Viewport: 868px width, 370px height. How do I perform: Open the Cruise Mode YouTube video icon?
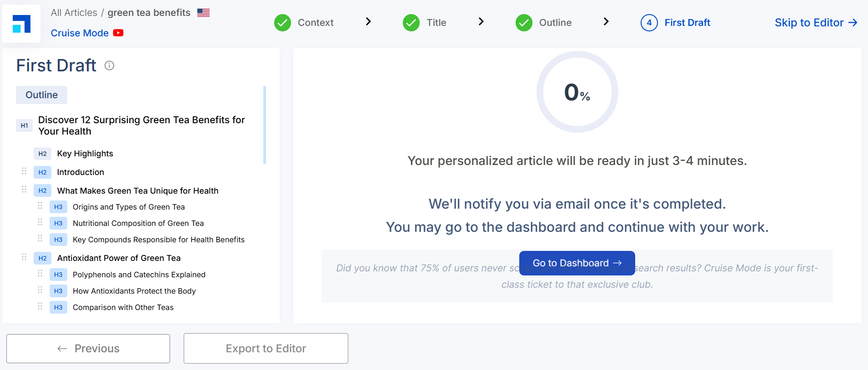[118, 33]
